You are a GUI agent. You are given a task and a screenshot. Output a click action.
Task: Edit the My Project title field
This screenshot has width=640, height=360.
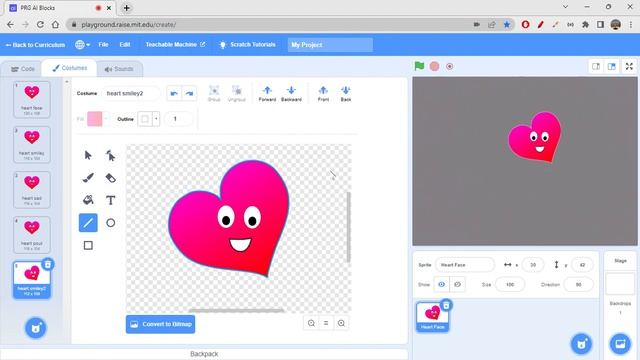point(330,45)
